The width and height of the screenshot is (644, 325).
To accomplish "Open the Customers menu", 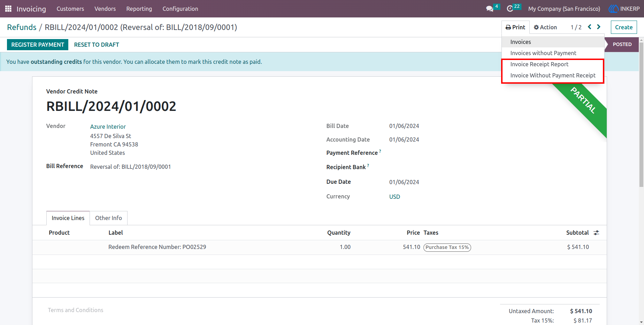I will coord(70,9).
